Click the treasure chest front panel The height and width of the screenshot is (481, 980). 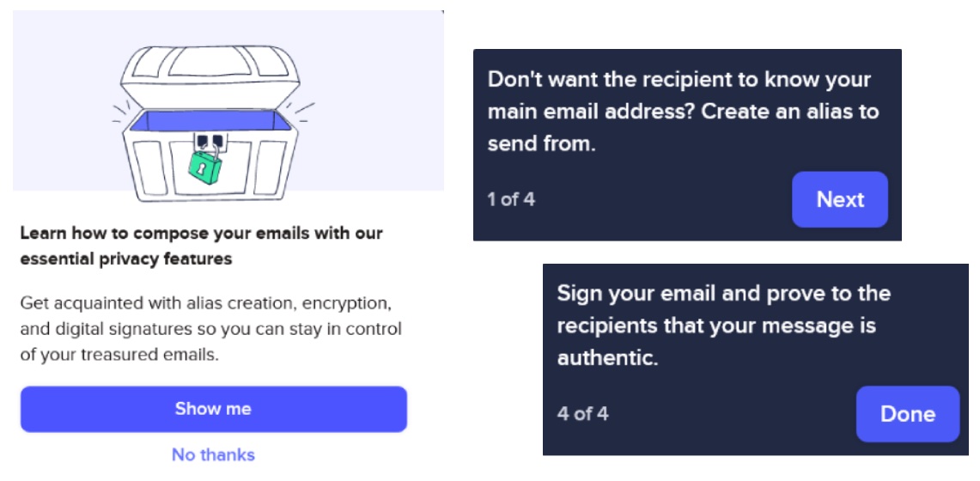click(x=210, y=166)
